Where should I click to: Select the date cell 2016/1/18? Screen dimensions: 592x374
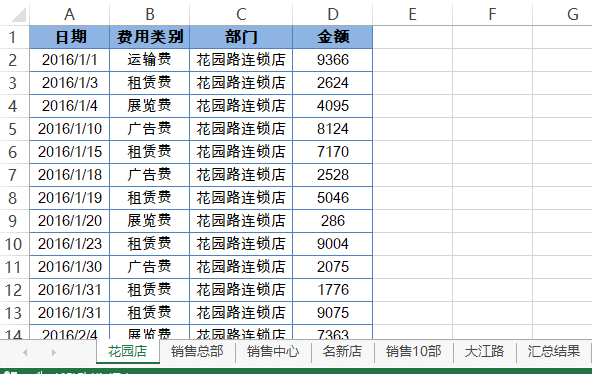69,175
